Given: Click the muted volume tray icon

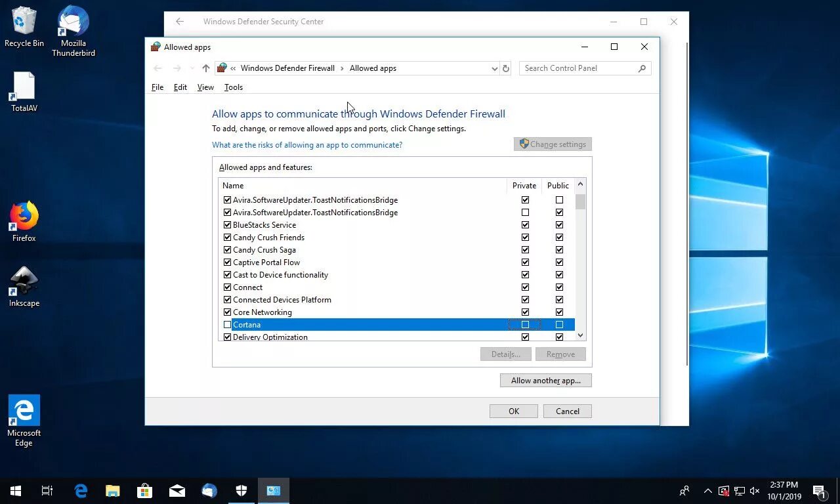Looking at the screenshot, I should point(755,491).
